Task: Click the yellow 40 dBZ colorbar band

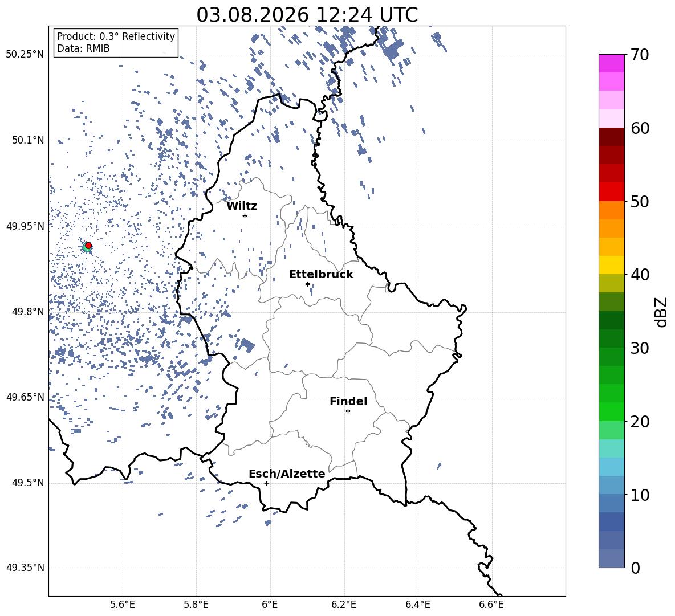Action: tap(611, 265)
